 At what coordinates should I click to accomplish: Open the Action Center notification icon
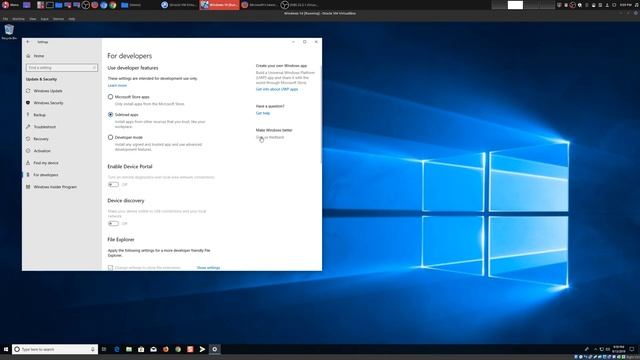[632, 349]
